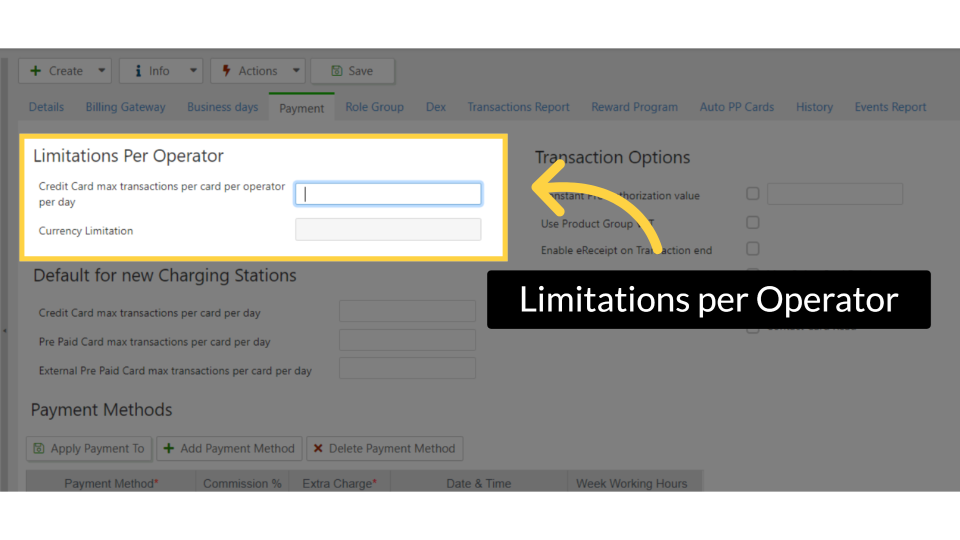The width and height of the screenshot is (960, 540).
Task: Click the Add Payment Method plus icon
Action: 169,449
